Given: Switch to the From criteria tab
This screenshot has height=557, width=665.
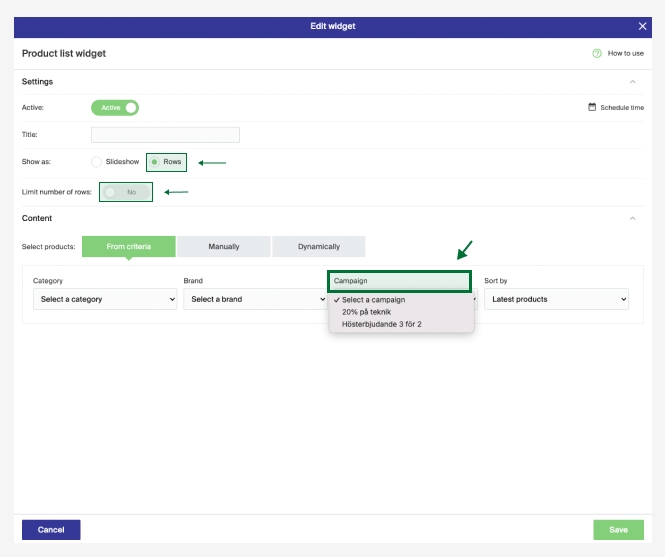Looking at the screenshot, I should click(x=128, y=246).
